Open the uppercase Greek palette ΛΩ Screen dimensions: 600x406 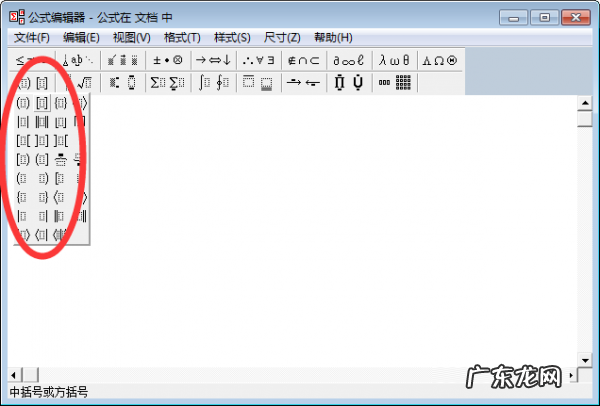click(440, 60)
